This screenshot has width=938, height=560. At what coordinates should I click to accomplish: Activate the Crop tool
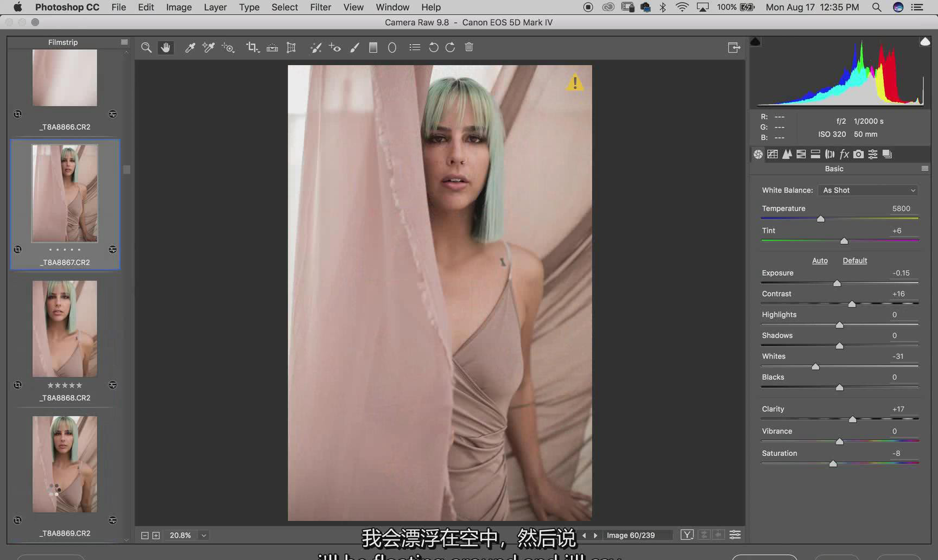252,48
